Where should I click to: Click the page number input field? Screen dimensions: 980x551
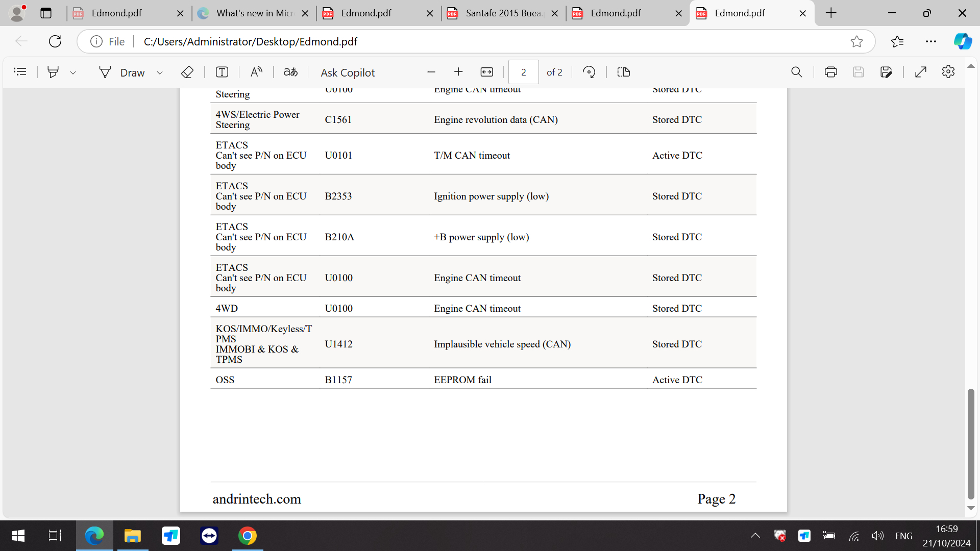(523, 72)
